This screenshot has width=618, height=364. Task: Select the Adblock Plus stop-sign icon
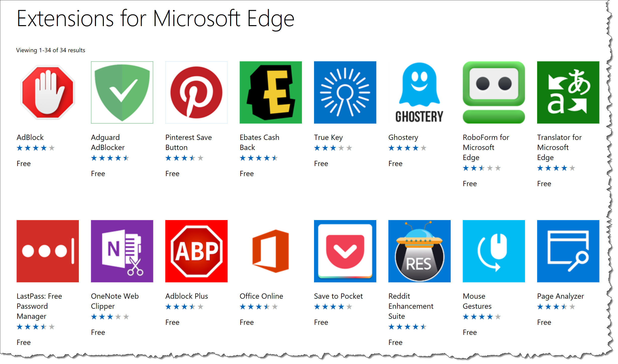pyautogui.click(x=196, y=251)
